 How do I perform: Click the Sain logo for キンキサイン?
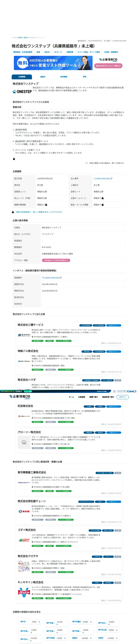pos(24,592)
